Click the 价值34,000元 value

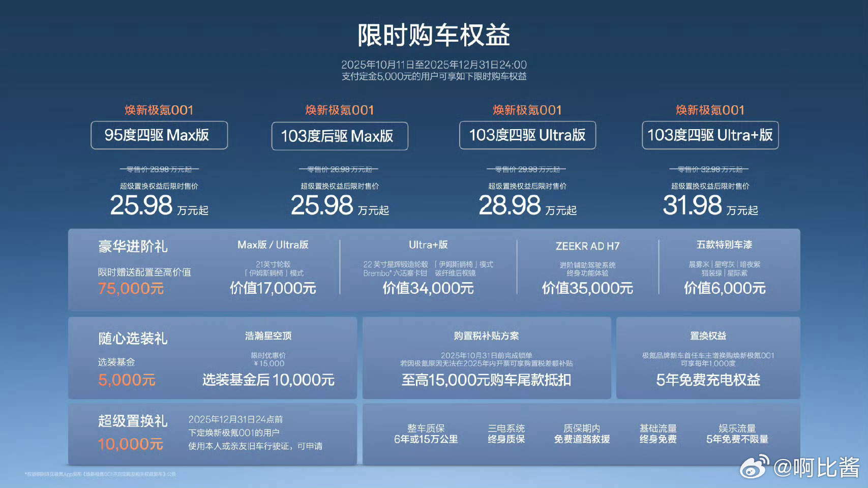click(428, 288)
